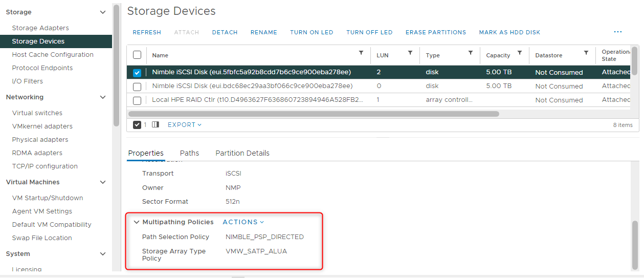
Task: Sort by the Datastore column header
Action: pos(549,55)
